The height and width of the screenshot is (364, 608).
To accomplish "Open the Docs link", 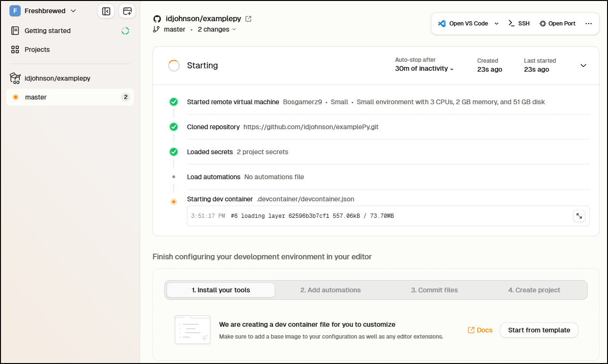I will 480,330.
